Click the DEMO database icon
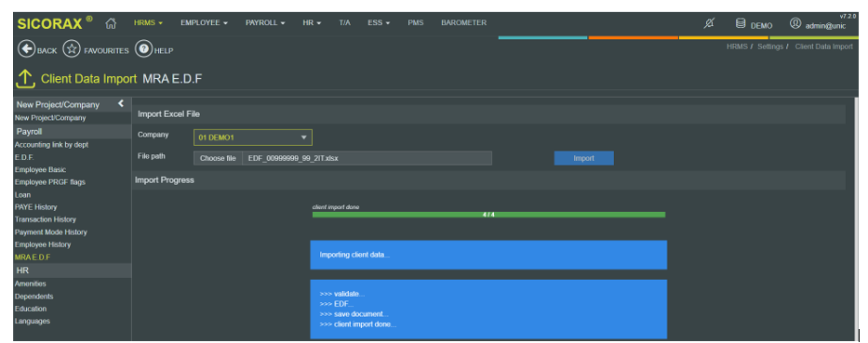This screenshot has width=868, height=343. coord(741,24)
